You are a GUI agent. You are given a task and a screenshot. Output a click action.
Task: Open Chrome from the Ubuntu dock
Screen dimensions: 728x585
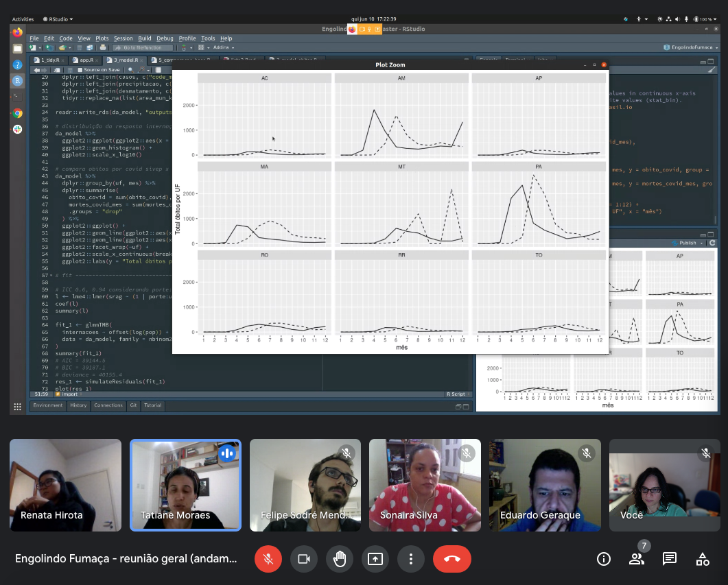[x=17, y=113]
